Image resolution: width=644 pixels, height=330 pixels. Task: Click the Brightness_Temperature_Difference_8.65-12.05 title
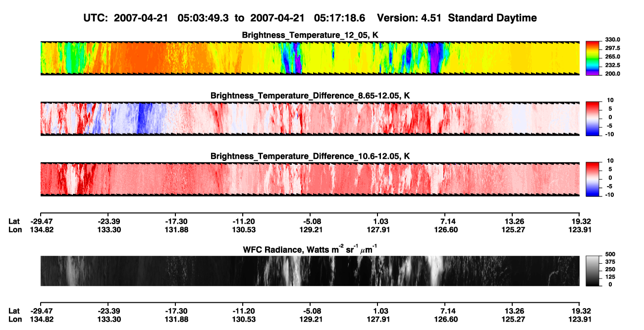(310, 95)
